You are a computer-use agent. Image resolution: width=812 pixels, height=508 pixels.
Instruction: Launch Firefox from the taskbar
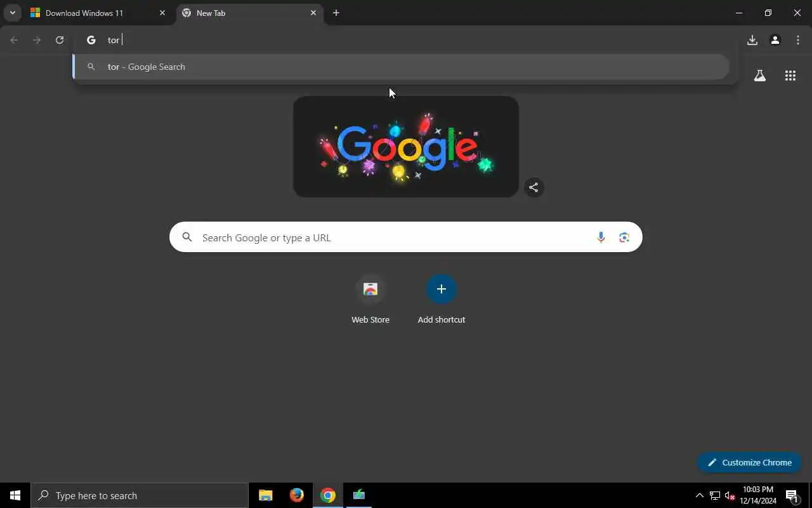(x=296, y=495)
